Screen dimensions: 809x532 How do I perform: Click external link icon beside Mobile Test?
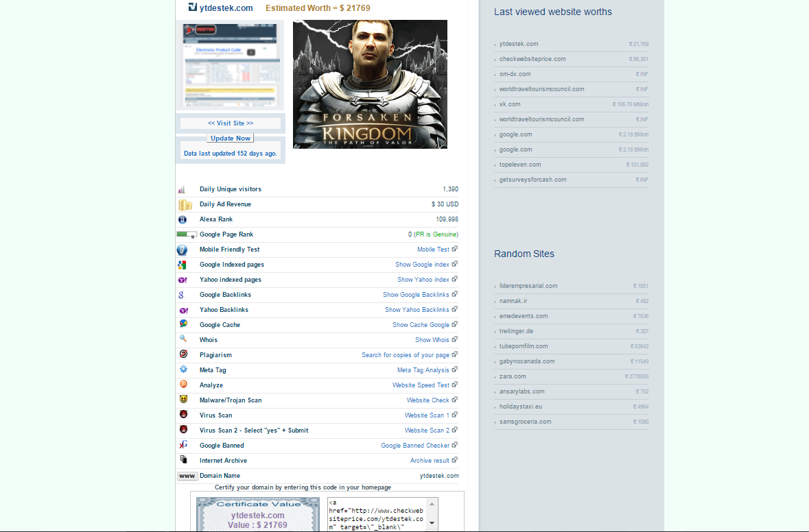point(454,249)
